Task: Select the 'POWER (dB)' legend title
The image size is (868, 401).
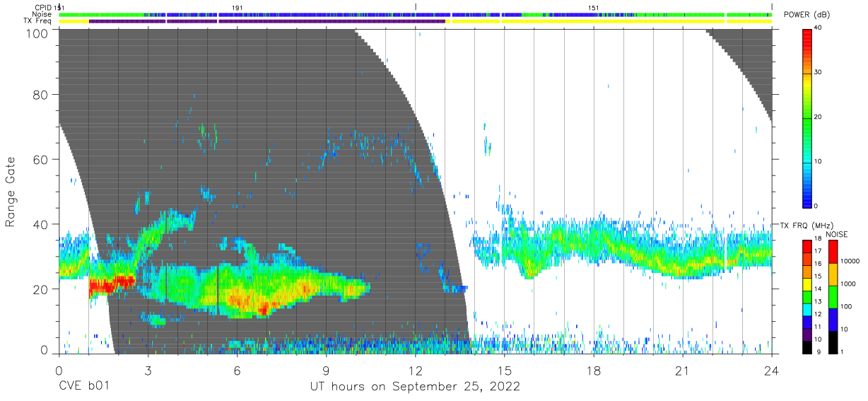Action: pos(807,15)
